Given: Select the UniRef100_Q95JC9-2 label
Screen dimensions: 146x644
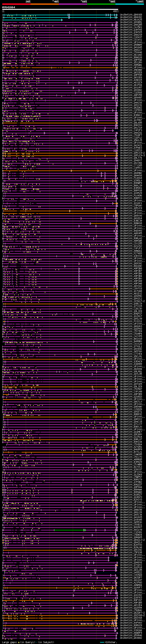Looking at the screenshot, I should [x=132, y=153].
